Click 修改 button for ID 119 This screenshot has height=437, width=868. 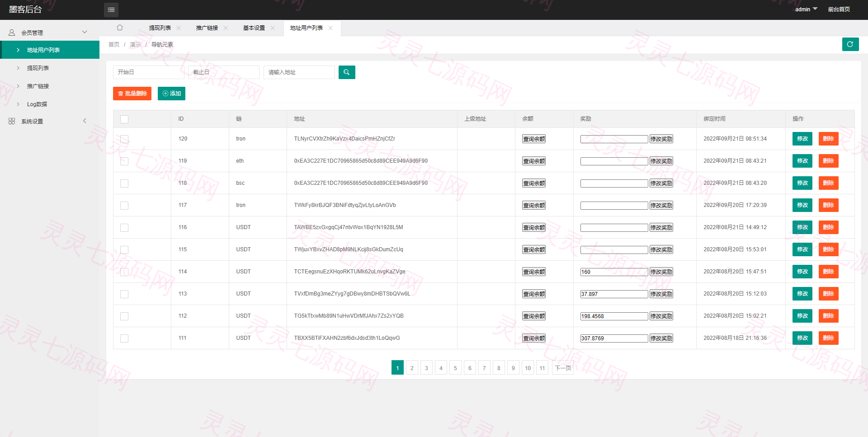tap(802, 161)
